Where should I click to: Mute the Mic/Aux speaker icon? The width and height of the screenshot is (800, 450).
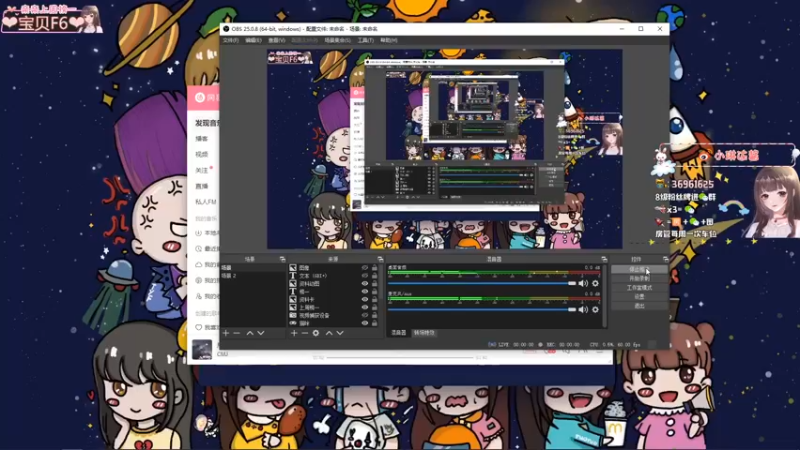(x=583, y=310)
